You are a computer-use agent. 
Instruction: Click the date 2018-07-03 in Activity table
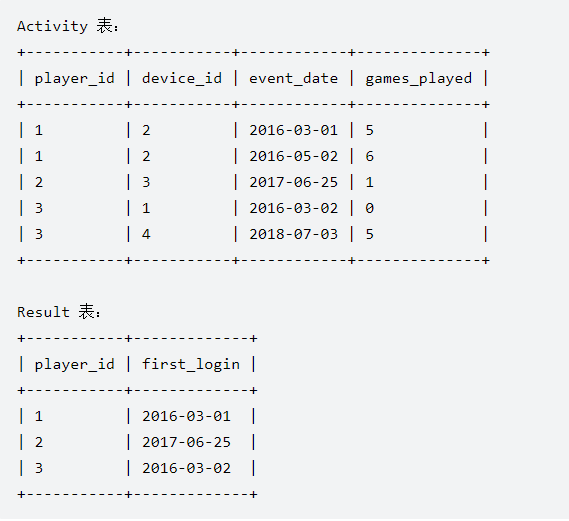(294, 234)
